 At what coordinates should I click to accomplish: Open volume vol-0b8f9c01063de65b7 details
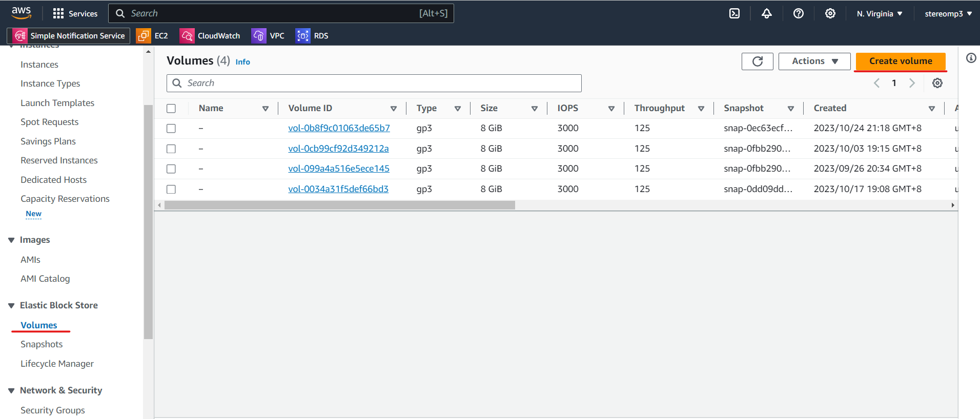coord(339,128)
